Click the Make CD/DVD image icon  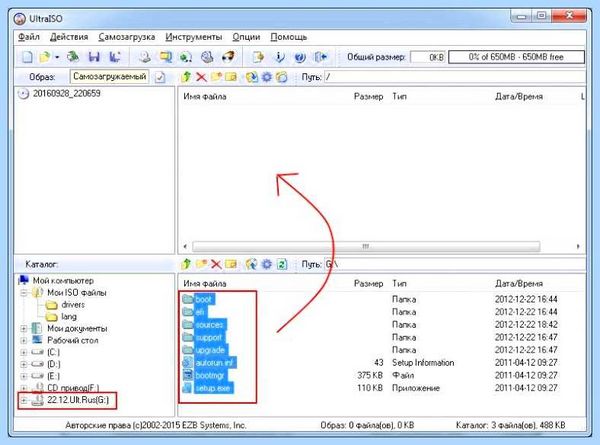click(x=145, y=57)
